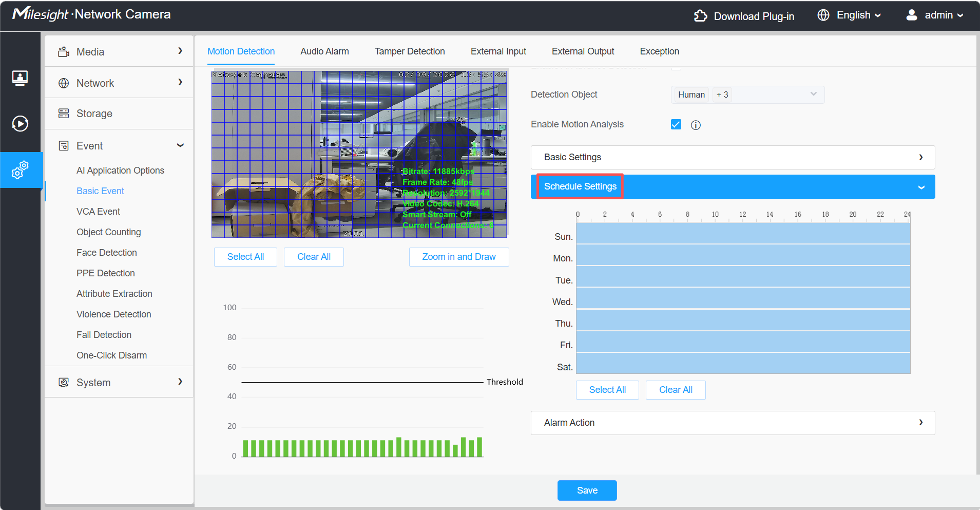Go to the Exception tab
The image size is (980, 510).
659,51
